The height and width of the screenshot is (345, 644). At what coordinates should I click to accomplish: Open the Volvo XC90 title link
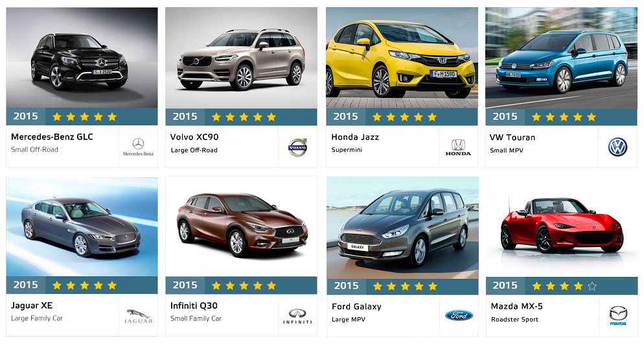pyautogui.click(x=194, y=137)
